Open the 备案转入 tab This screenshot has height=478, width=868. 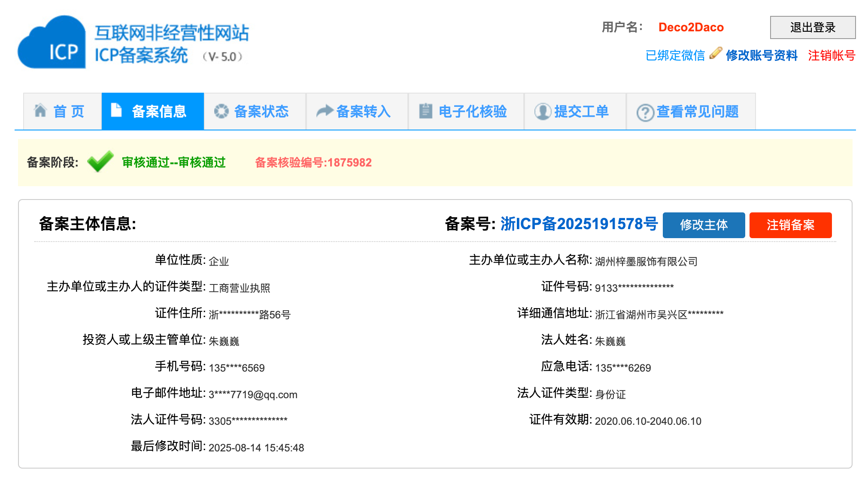[363, 112]
